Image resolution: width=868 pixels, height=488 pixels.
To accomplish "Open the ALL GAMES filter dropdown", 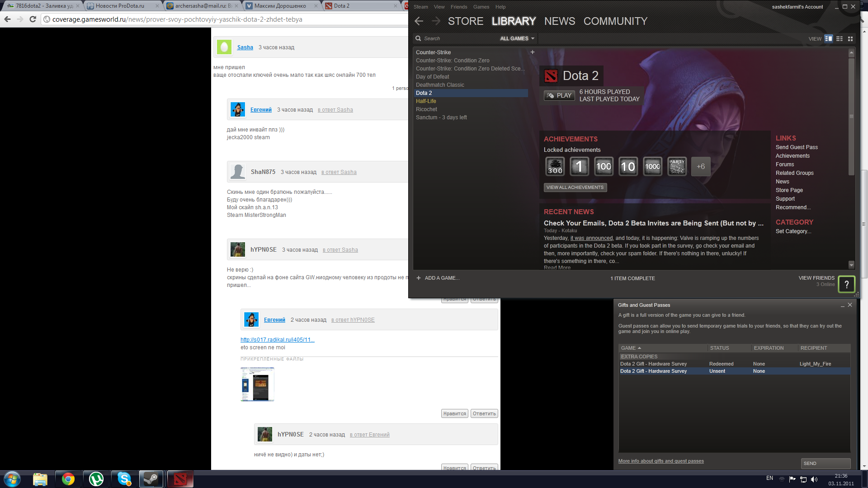I will [x=517, y=39].
